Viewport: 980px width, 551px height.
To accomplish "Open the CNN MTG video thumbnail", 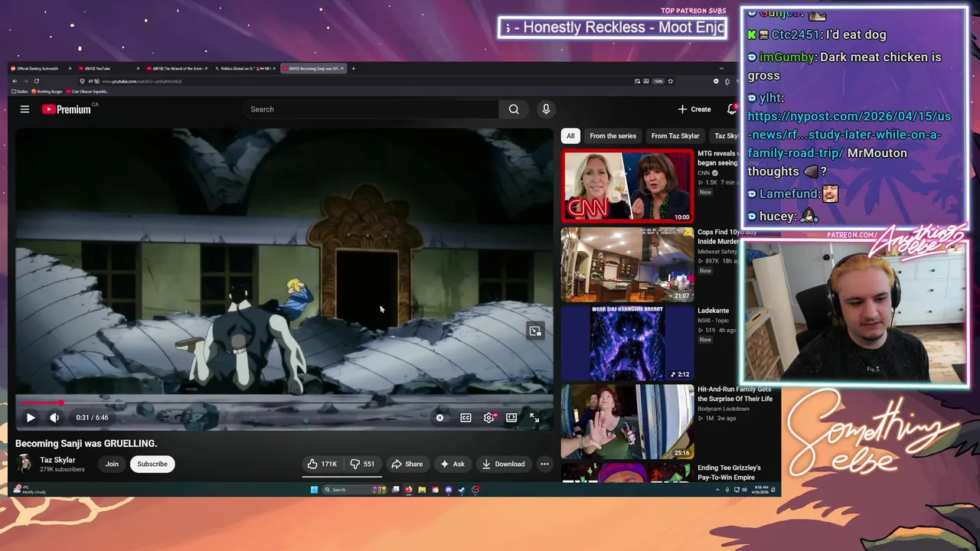I will (628, 186).
